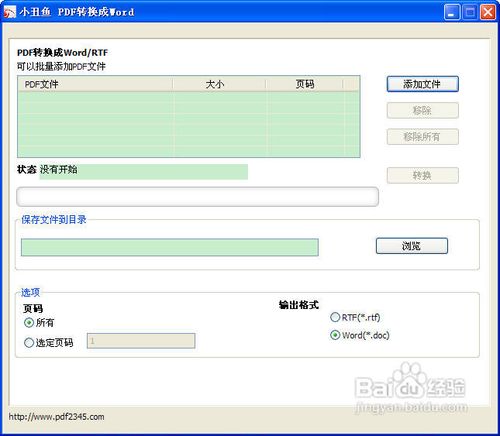Click the 输出格式 label
Image resolution: width=500 pixels, height=436 pixels.
click(299, 305)
